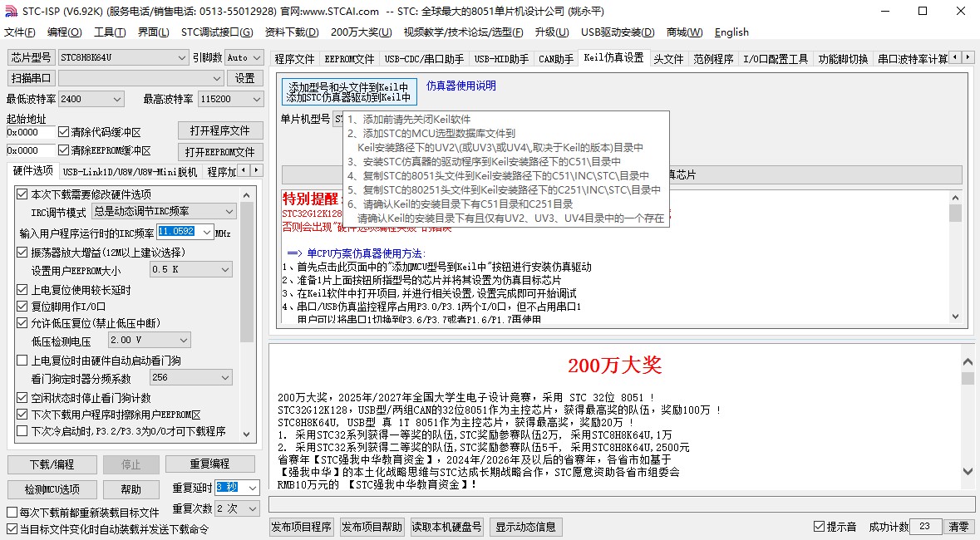
Task: Open STC调试接口(G) menu
Action: (x=217, y=32)
